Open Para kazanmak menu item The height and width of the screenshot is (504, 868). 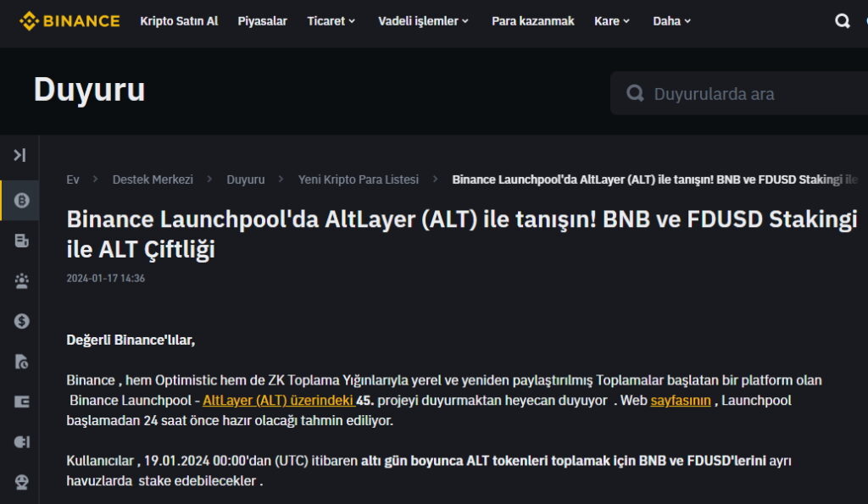click(532, 21)
